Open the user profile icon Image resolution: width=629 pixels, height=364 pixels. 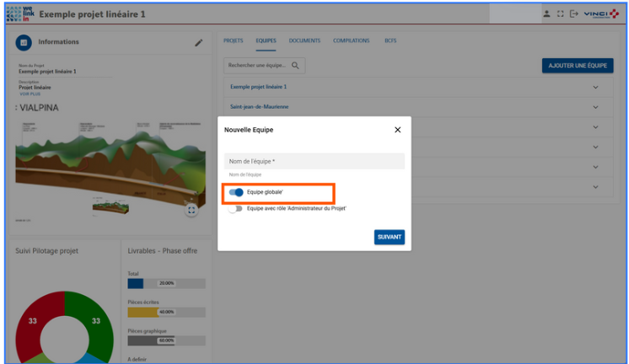pos(546,14)
